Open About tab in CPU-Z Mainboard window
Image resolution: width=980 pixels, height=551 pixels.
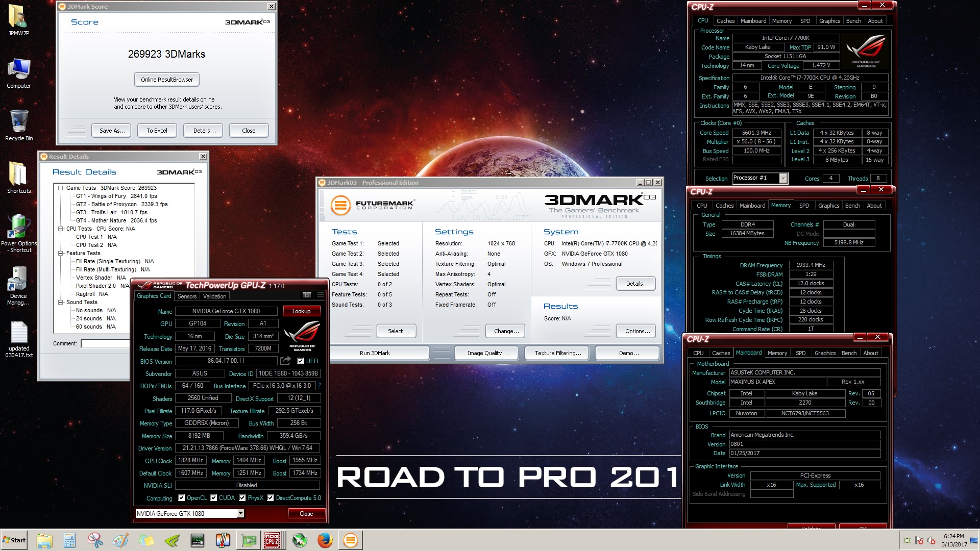coord(871,353)
